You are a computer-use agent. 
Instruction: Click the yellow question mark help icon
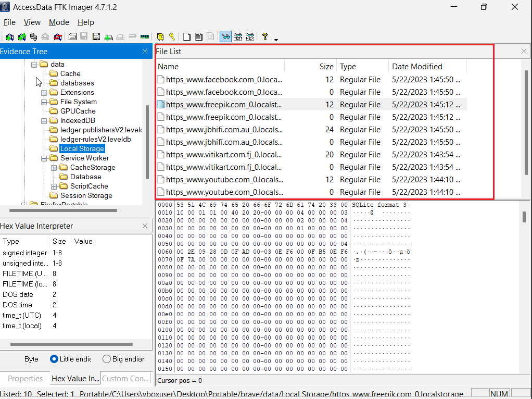pos(265,37)
